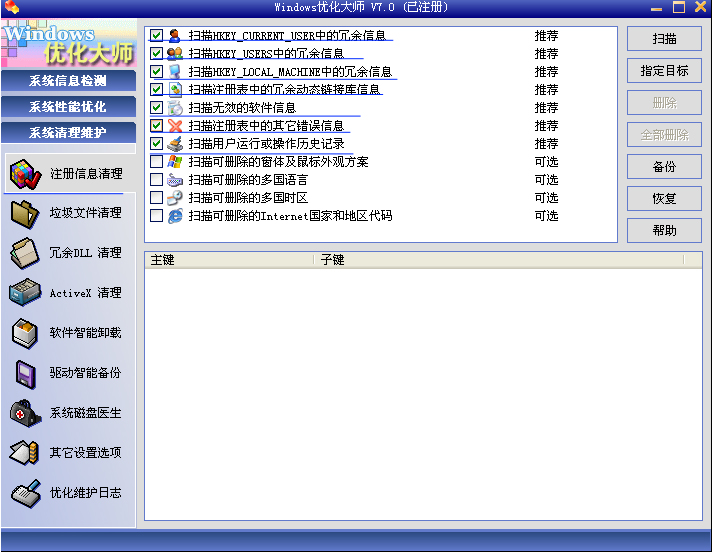Open 注册信息清理 registry cube icon

[26, 174]
